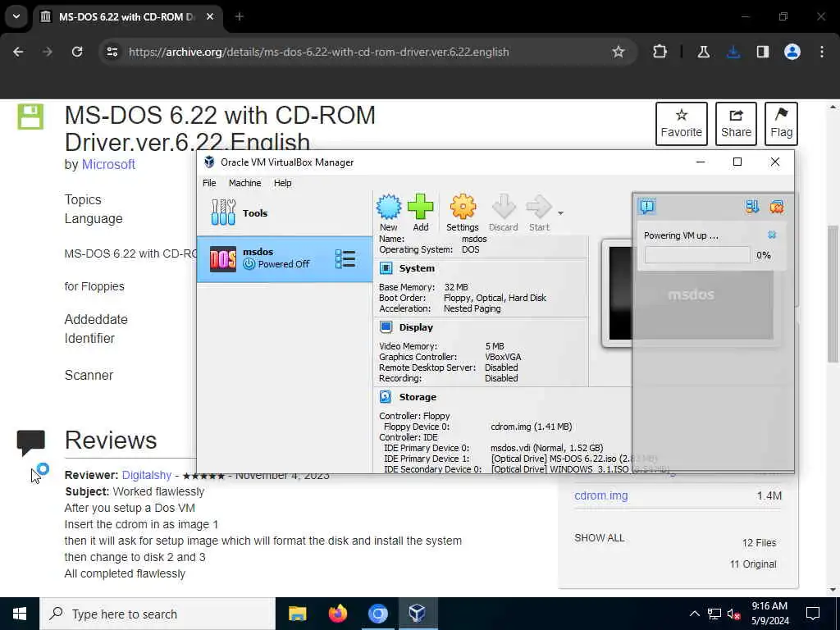Expand the Start button dropdown arrow
The width and height of the screenshot is (840, 630).
[x=560, y=213]
